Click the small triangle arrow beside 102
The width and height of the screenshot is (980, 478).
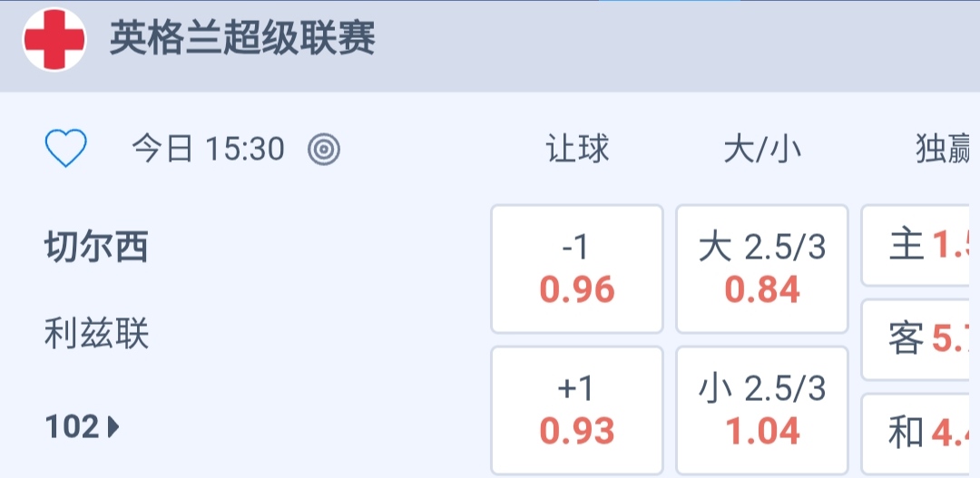pyautogui.click(x=113, y=426)
